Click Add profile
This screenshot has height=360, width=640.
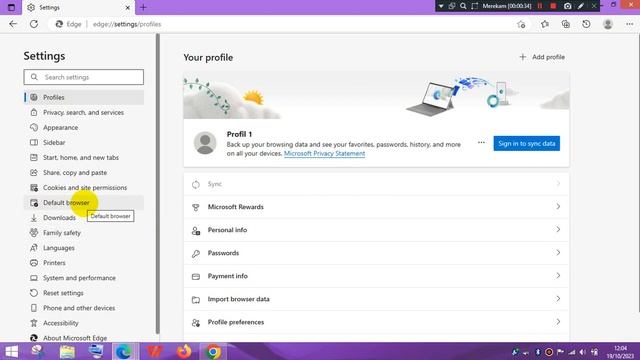pyautogui.click(x=542, y=57)
